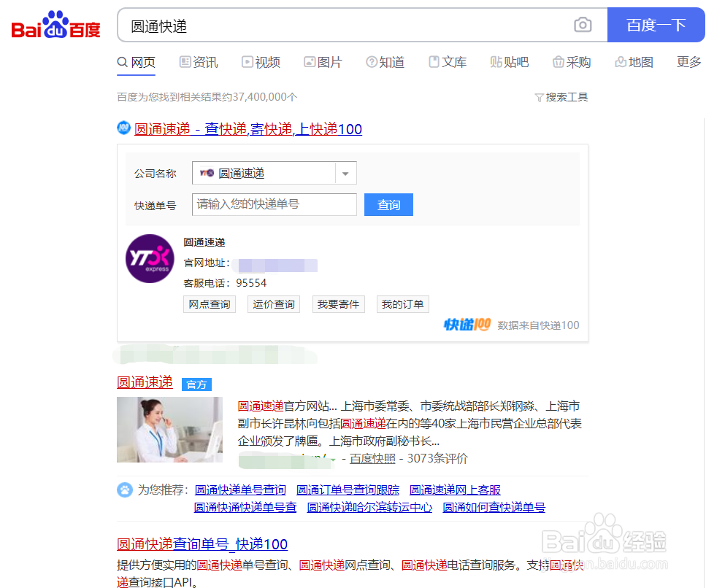Click the company dropdown arrow

[345, 174]
